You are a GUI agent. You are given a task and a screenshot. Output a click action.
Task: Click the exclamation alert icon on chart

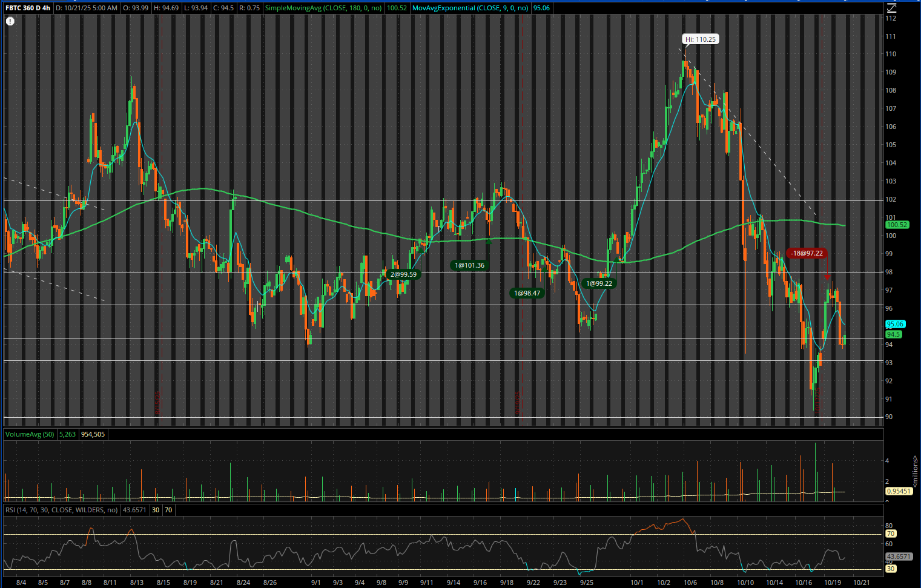[x=10, y=21]
